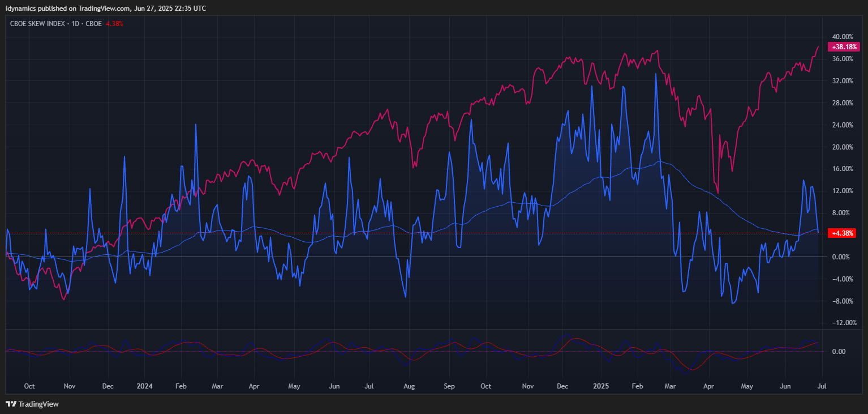This screenshot has height=414, width=868.
Task: Click the 20.00% axis label
Action: (x=843, y=147)
